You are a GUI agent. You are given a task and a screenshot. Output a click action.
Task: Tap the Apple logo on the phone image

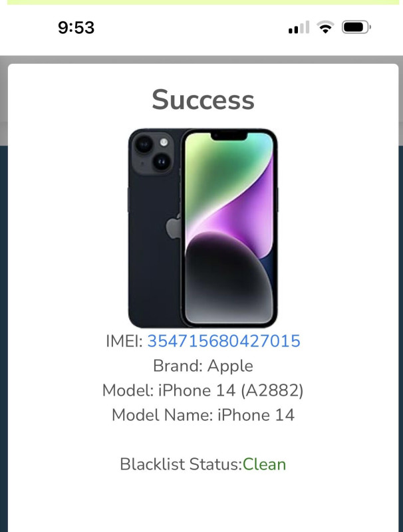[174, 227]
